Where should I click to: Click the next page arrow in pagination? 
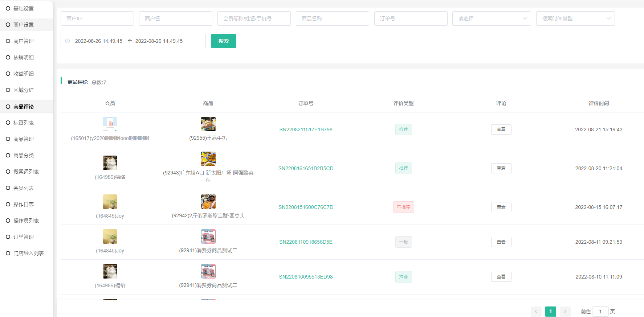[x=565, y=312]
